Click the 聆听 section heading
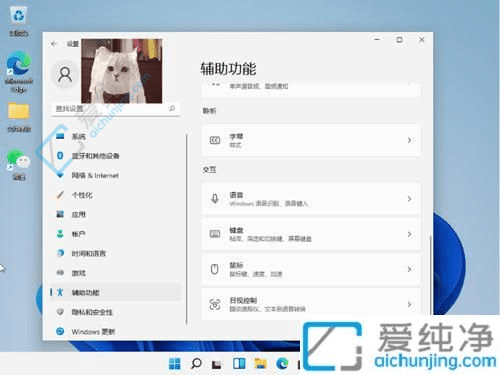500x375 pixels. [x=209, y=111]
